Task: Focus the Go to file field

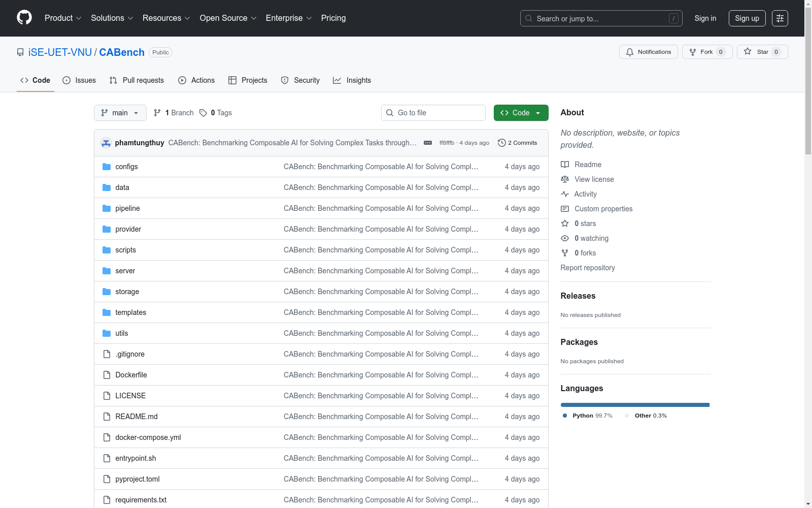Action: 433,113
